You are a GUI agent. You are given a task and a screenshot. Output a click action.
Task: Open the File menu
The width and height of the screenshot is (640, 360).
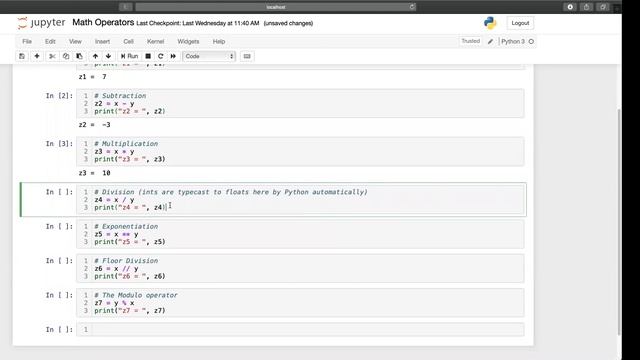pos(27,42)
